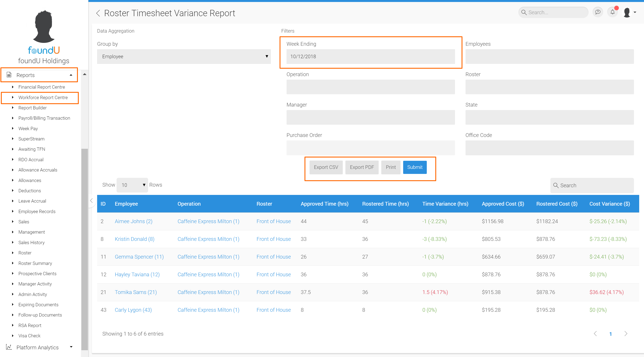This screenshot has height=357, width=644.
Task: Click the back arrow beside the report title
Action: pos(98,13)
